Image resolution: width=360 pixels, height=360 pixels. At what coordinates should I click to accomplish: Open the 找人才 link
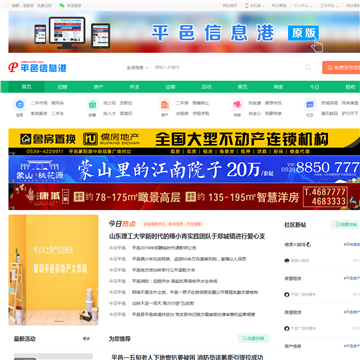[x=109, y=113]
